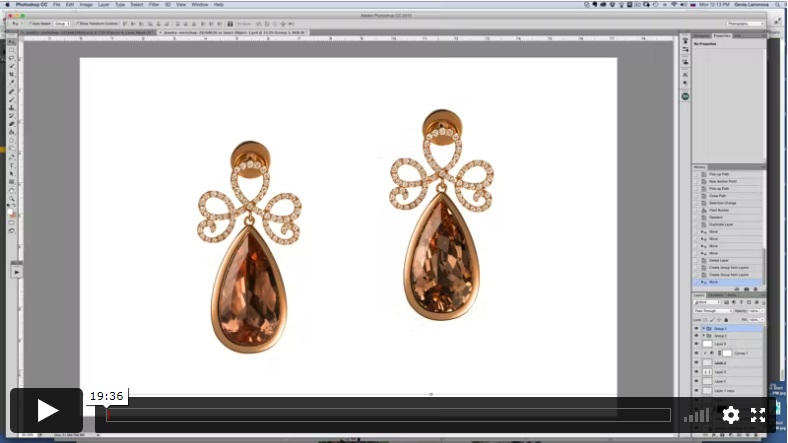Select the Lasso tool
This screenshot has width=788, height=443.
point(12,58)
